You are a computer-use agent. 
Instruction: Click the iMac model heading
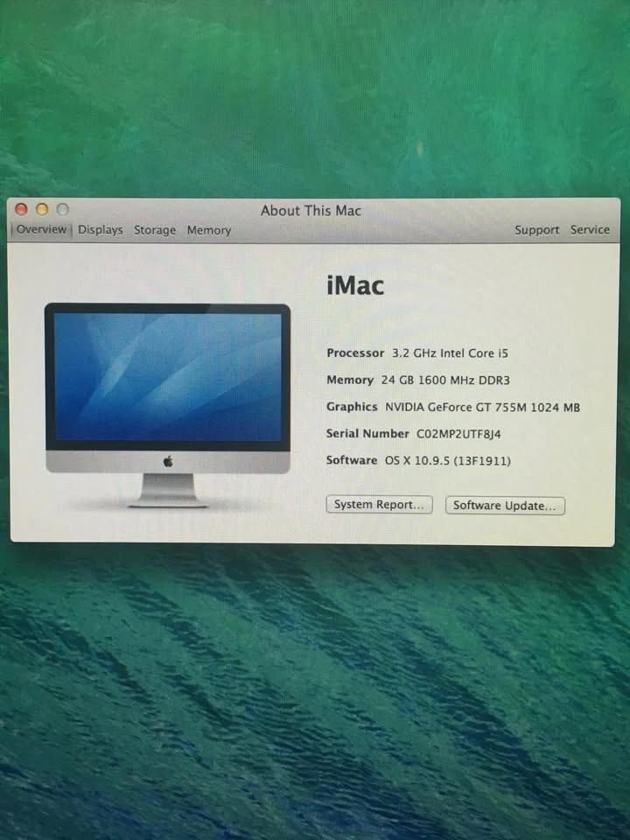click(x=355, y=285)
